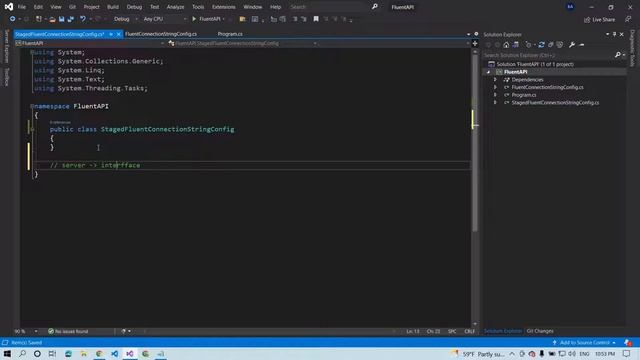Screen dimensions: 640x360
Task: Toggle the bookmark toolbar icon
Action: [x=316, y=19]
